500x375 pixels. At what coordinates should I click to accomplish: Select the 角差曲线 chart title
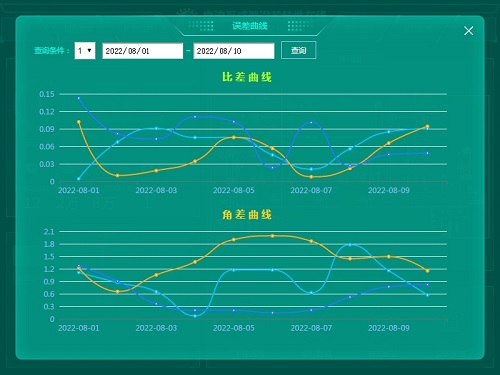pos(247,214)
